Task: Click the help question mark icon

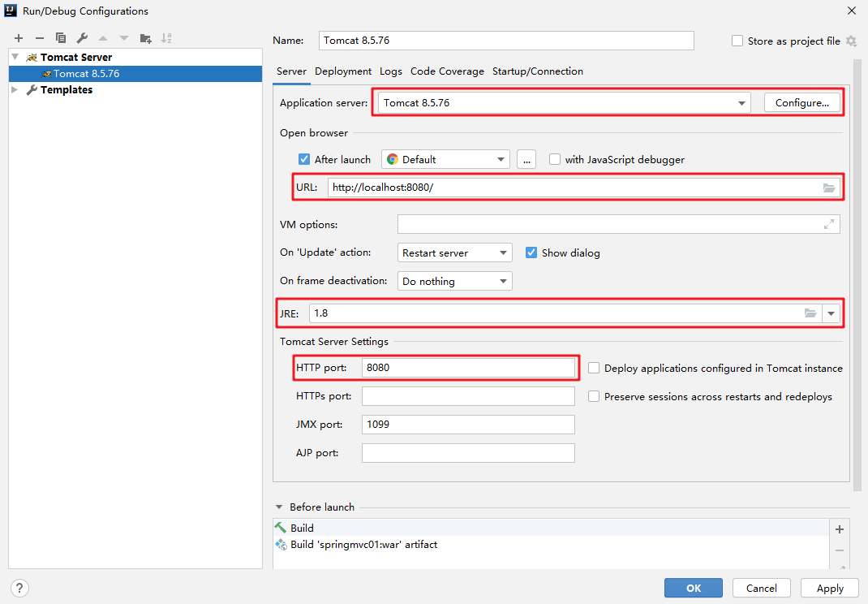Action: pyautogui.click(x=20, y=588)
